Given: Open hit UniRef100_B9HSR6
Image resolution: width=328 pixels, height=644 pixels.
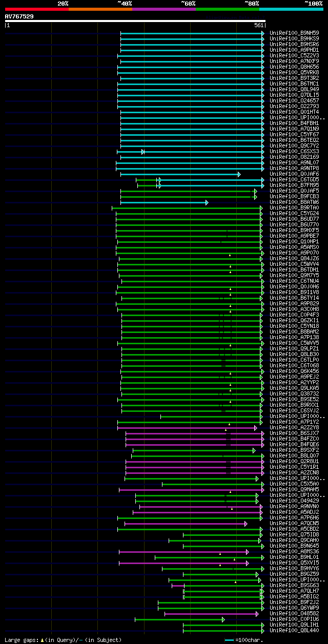Looking at the screenshot, I should tap(294, 44).
